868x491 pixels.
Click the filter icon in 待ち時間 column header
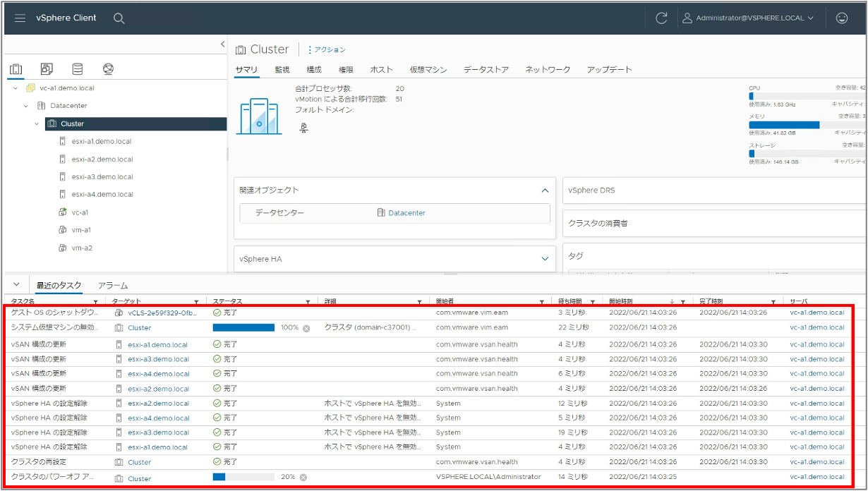coord(593,302)
